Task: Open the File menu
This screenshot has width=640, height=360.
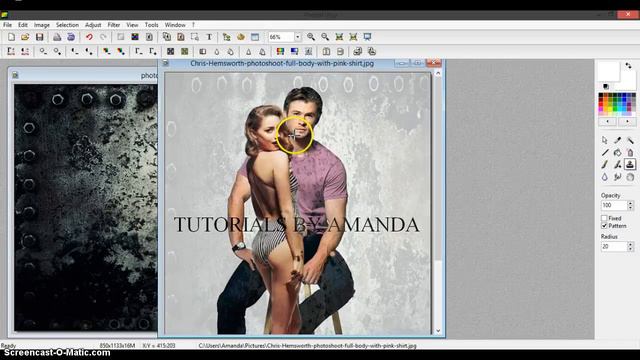Action: [7, 25]
